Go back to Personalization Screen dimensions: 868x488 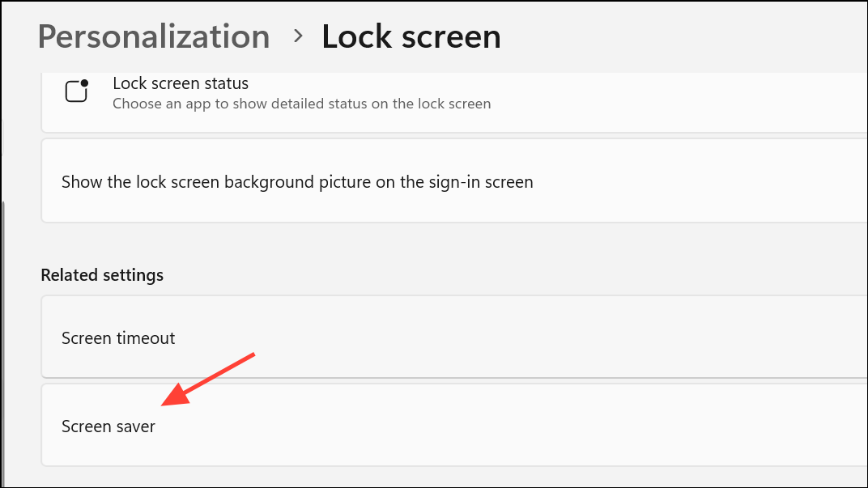click(154, 36)
